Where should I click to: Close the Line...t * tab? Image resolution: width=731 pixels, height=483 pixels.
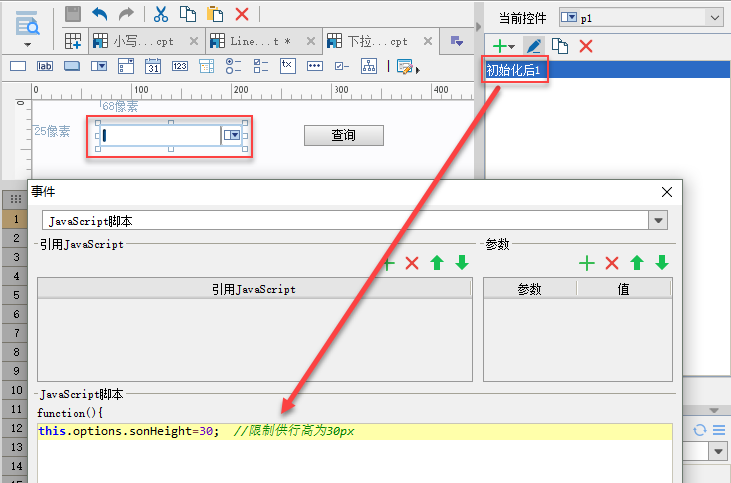[311, 41]
